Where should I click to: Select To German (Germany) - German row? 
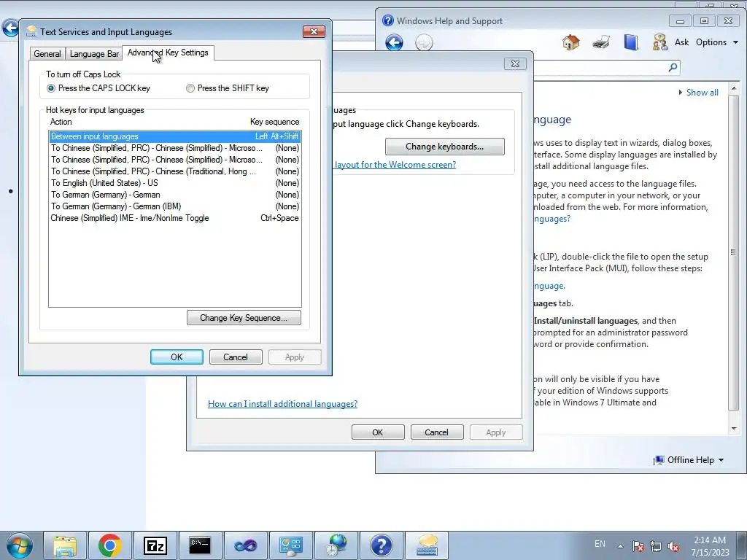pos(175,195)
